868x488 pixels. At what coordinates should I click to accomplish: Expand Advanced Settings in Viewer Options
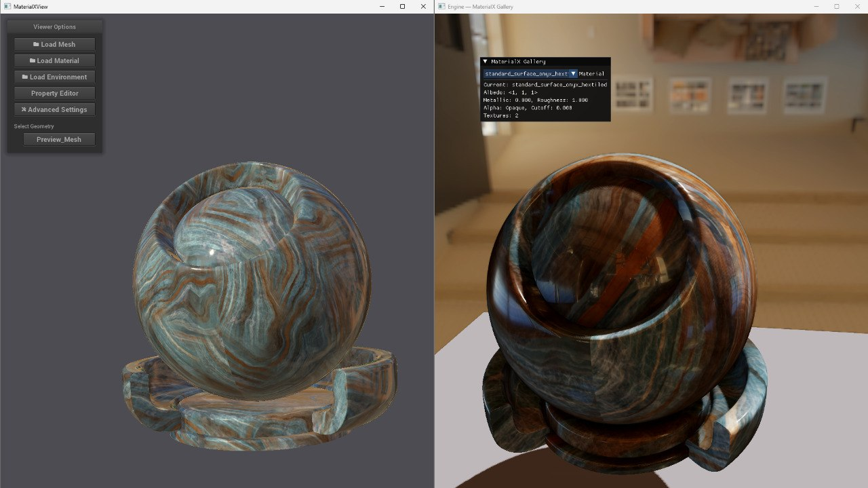coord(54,109)
